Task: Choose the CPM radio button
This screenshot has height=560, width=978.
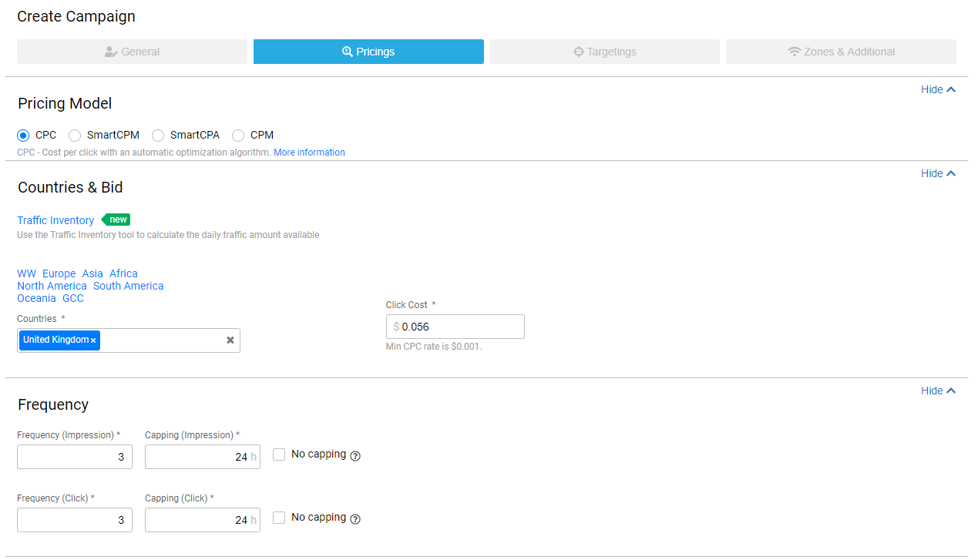Action: (x=238, y=136)
